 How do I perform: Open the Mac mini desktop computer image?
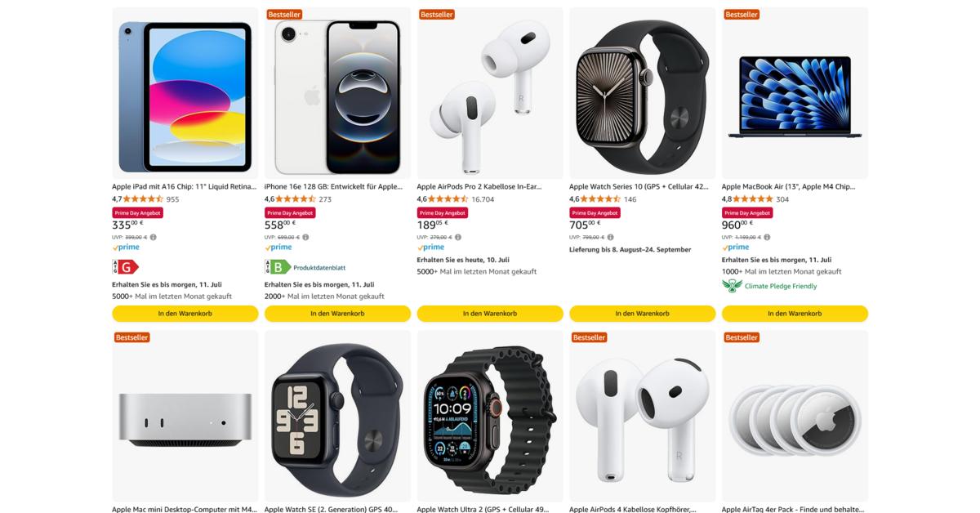pyautogui.click(x=185, y=416)
